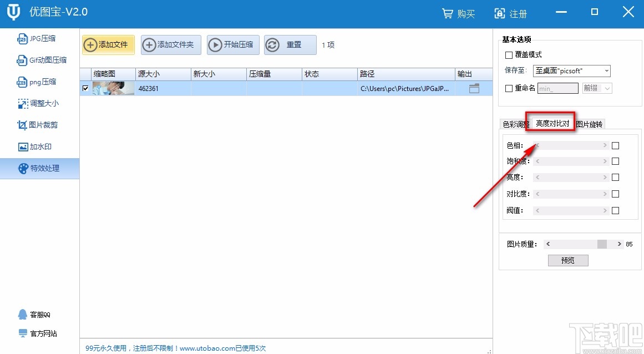Viewport: 644px width, 354px height.
Task: Click 亮度 brightness slider track
Action: 571,178
